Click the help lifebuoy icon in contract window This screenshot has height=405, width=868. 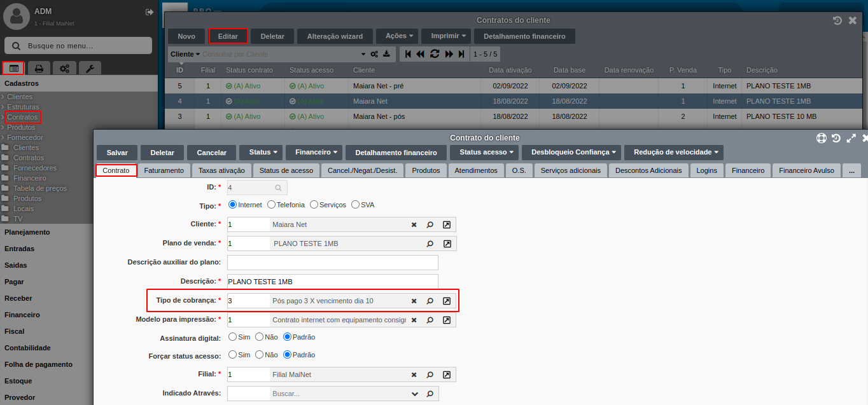[x=822, y=138]
